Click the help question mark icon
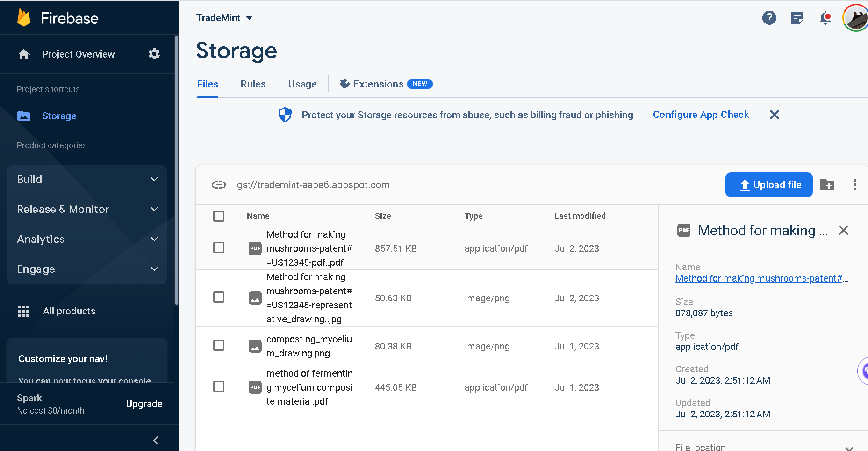The image size is (868, 451). [769, 18]
